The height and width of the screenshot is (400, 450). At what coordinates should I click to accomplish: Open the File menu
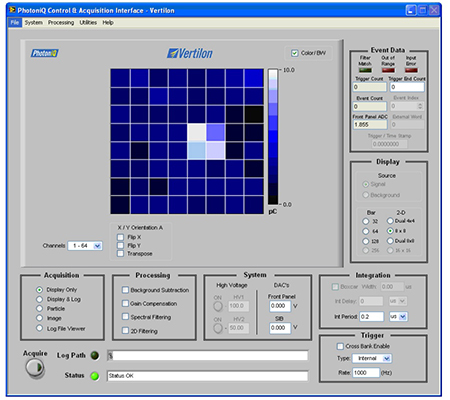coord(15,22)
